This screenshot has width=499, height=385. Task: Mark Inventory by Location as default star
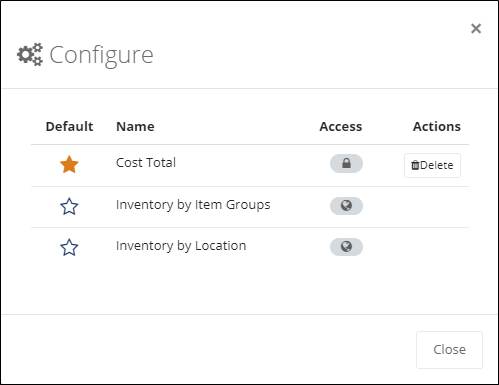click(x=69, y=247)
